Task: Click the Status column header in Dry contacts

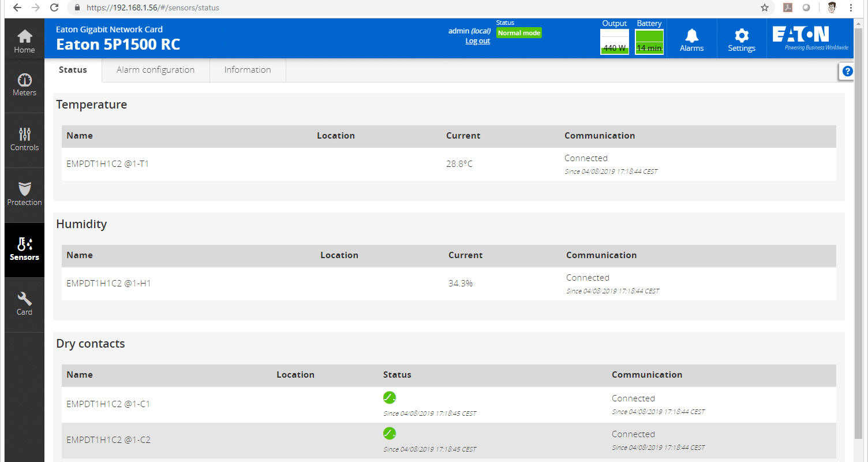Action: click(397, 375)
